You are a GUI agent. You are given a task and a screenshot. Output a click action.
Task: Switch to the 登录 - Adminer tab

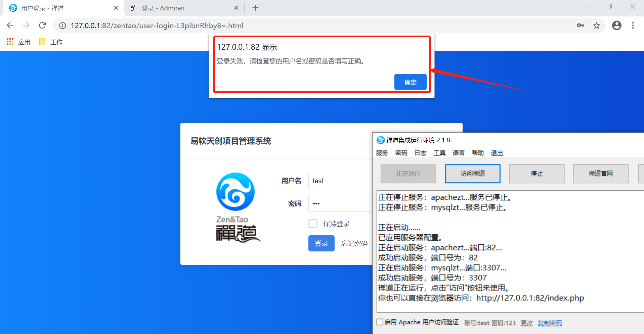pyautogui.click(x=183, y=8)
